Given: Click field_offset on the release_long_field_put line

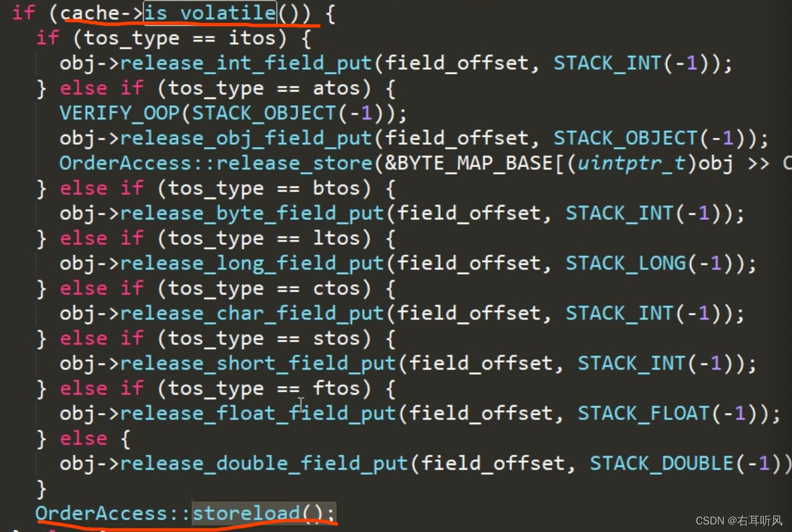Looking at the screenshot, I should 469,263.
